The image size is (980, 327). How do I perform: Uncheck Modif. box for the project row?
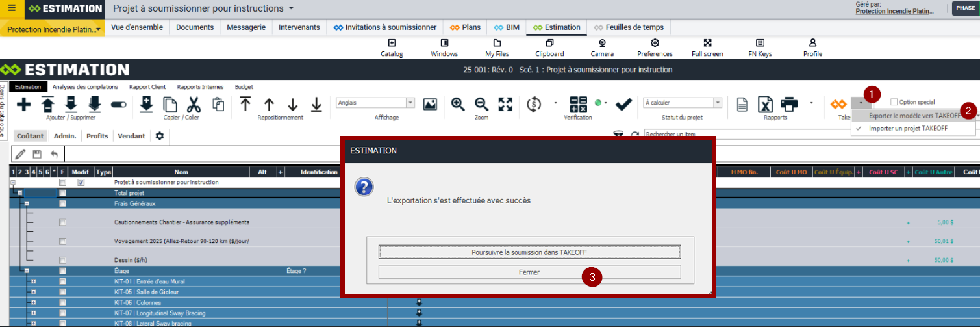[x=81, y=183]
